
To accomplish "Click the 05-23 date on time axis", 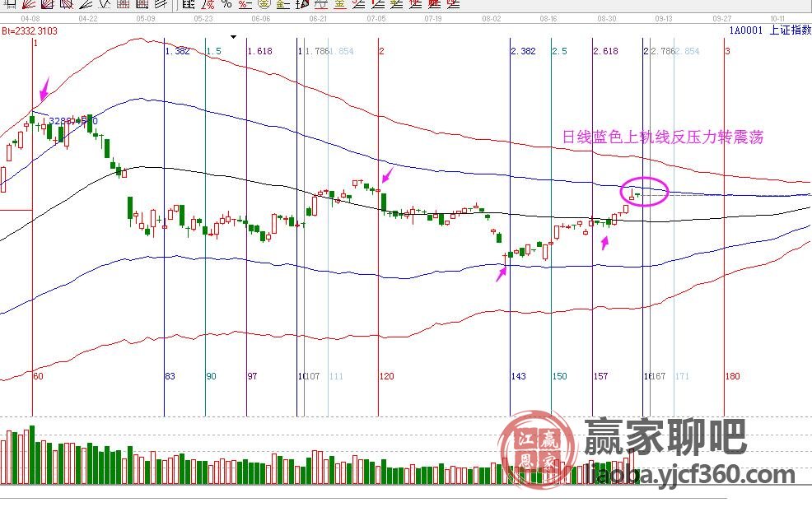I will click(203, 19).
